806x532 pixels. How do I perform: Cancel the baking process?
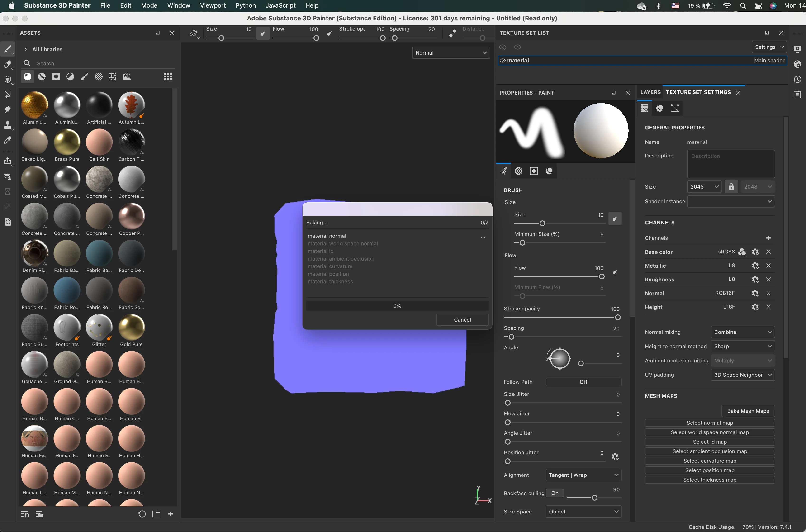[x=462, y=320]
